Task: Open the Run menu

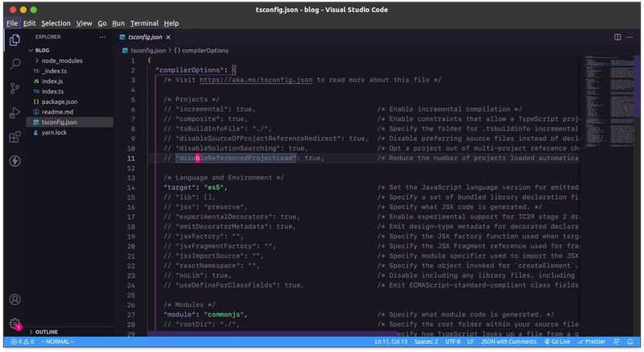Action: pos(118,23)
